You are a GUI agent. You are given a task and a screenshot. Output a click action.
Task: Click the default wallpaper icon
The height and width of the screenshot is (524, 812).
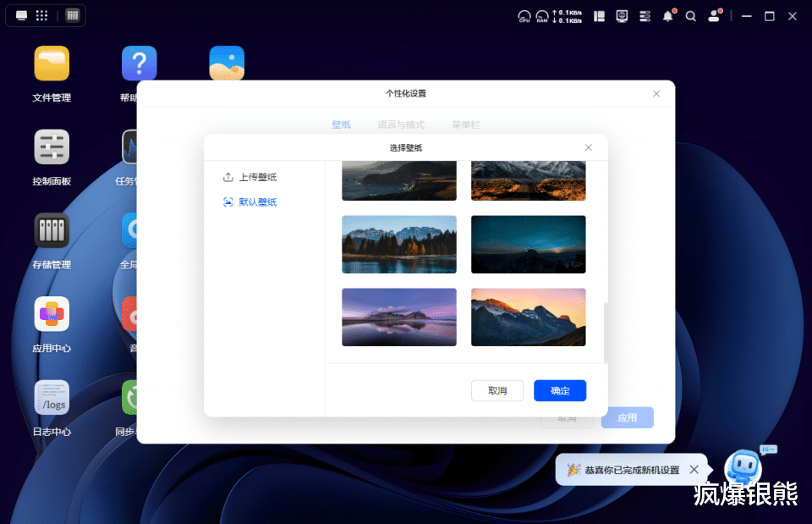tap(228, 202)
